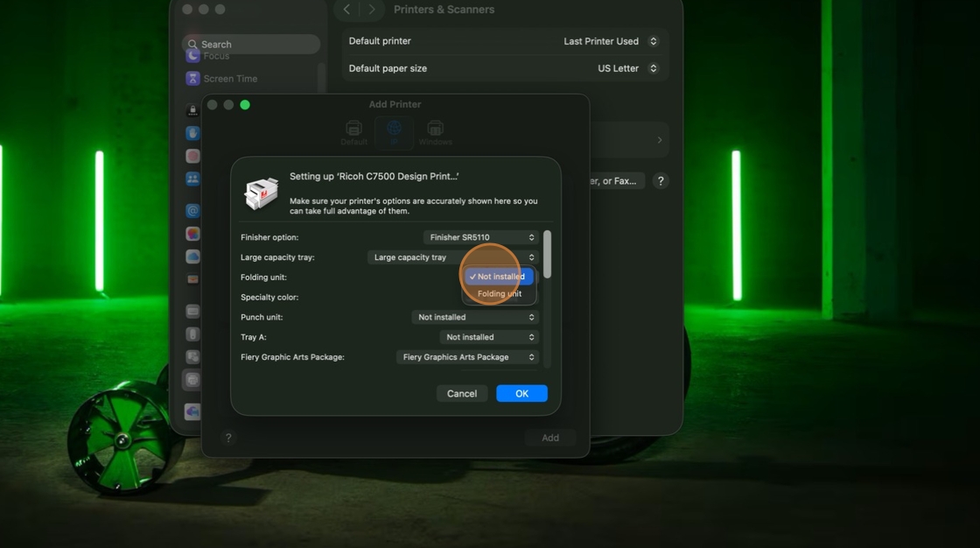Open Fiery Graphic Arts Package dropdown
This screenshot has height=548, width=980.
pos(467,357)
